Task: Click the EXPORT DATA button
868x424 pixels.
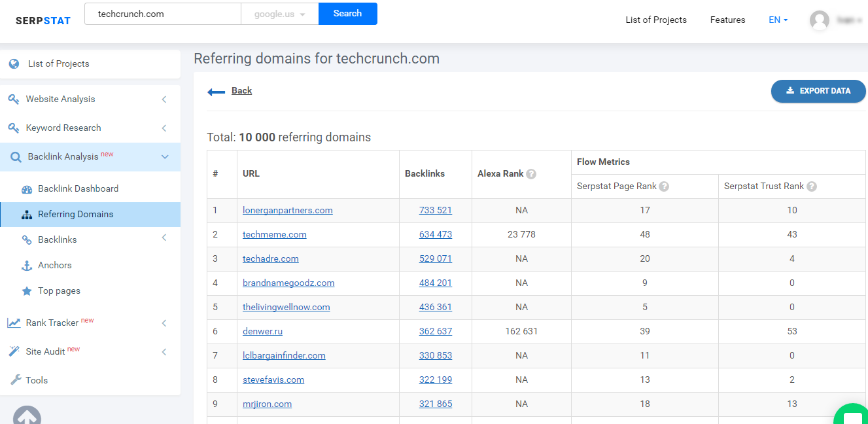Action: [818, 91]
